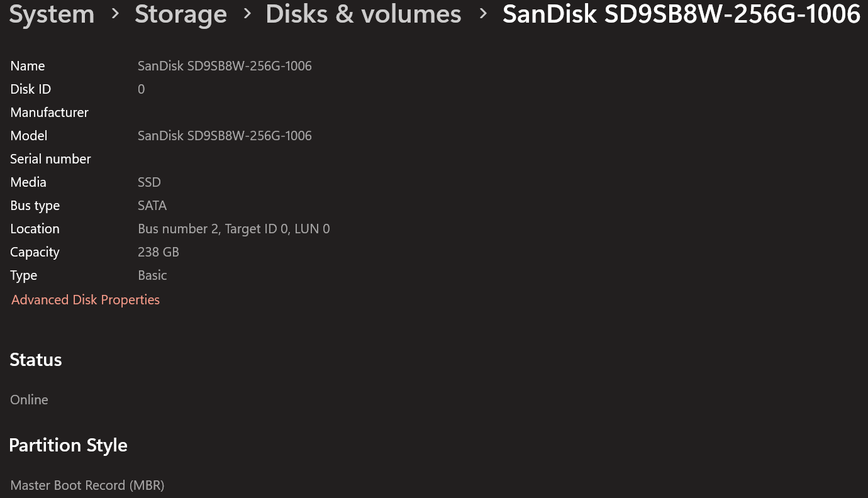Go back to System breadcrumb

pos(52,14)
